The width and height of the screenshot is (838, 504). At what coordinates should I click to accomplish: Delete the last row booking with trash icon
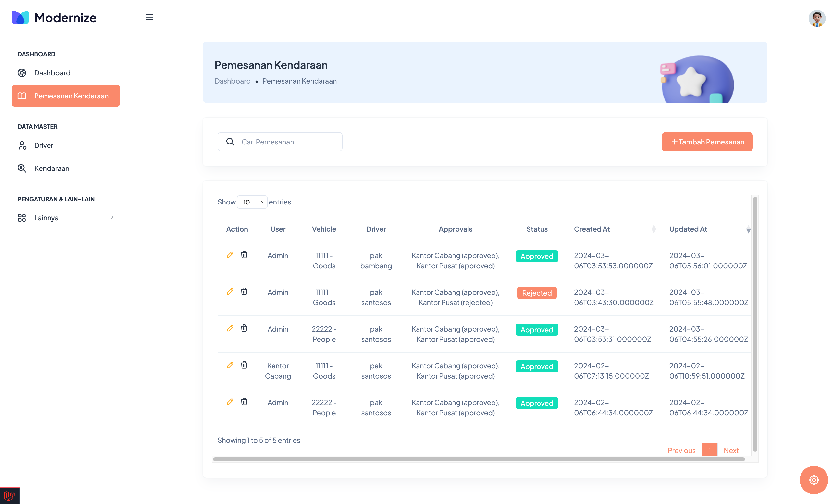(244, 401)
